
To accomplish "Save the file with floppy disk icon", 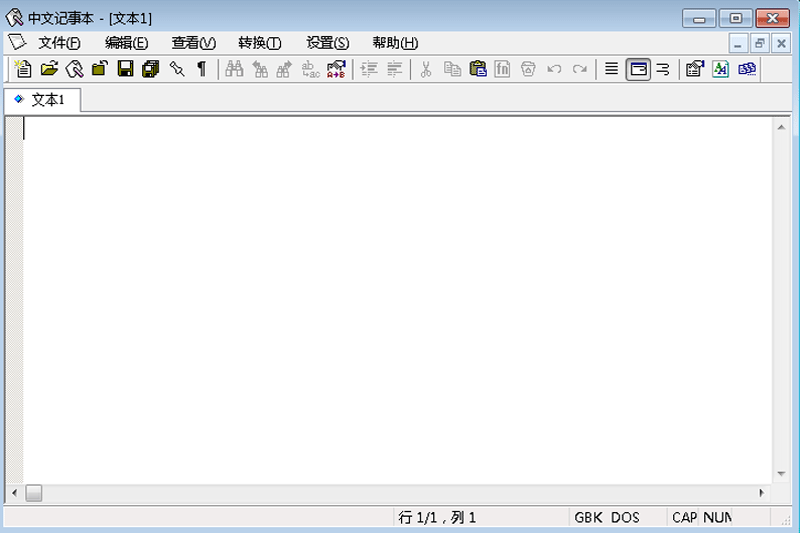I will (x=126, y=69).
